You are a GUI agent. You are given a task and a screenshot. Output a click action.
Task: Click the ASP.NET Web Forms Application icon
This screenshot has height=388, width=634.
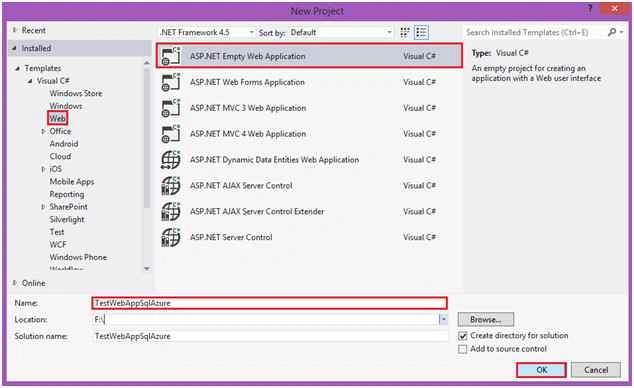[171, 82]
